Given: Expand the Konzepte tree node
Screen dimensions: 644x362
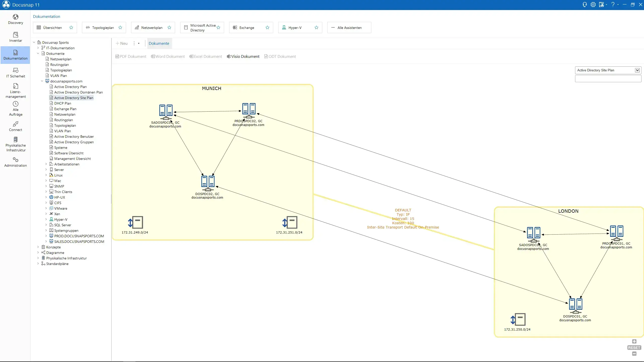Looking at the screenshot, I should (x=38, y=247).
